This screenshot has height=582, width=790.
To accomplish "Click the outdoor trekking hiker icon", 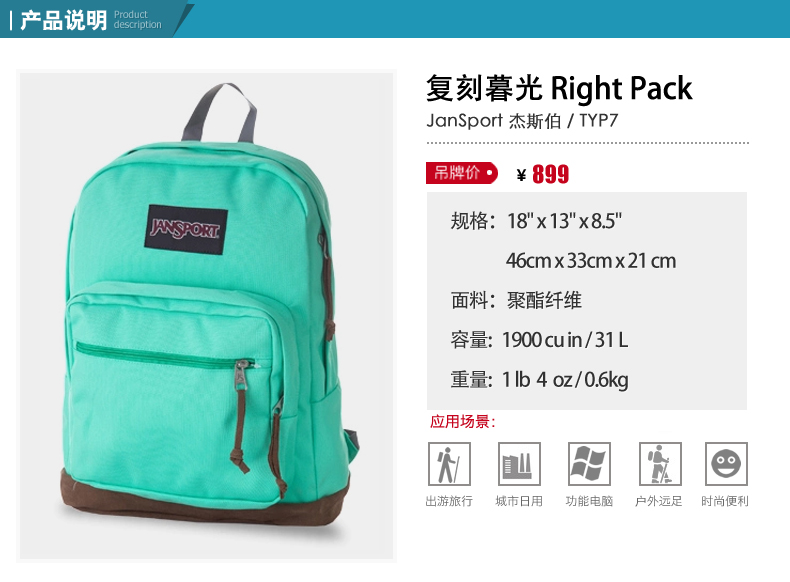I will click(x=660, y=464).
